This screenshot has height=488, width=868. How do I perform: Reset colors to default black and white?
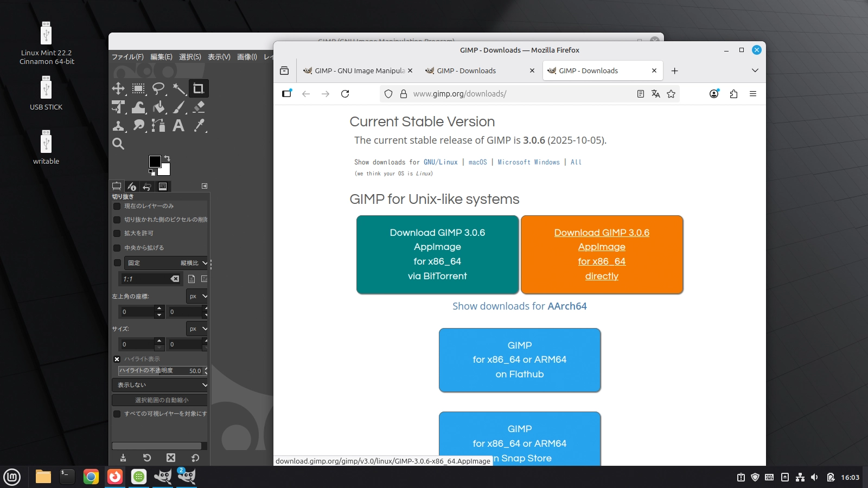click(x=152, y=172)
